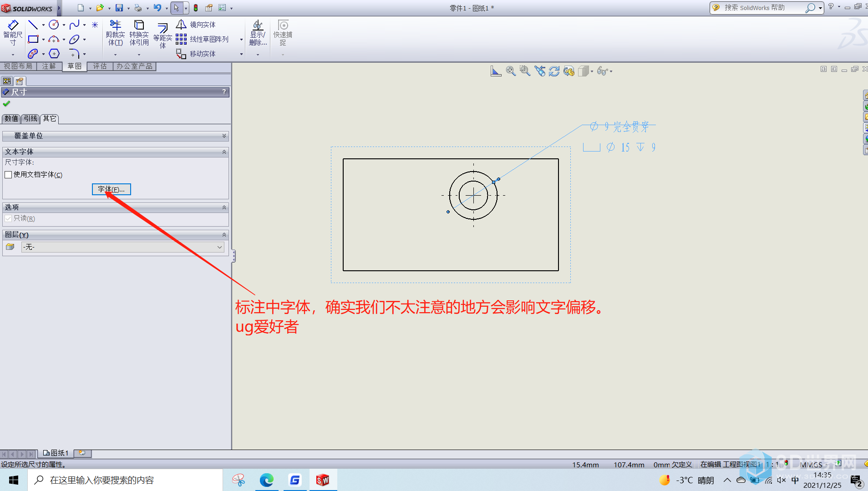Select the Spline sketch tool
The width and height of the screenshot is (868, 491).
(x=75, y=25)
